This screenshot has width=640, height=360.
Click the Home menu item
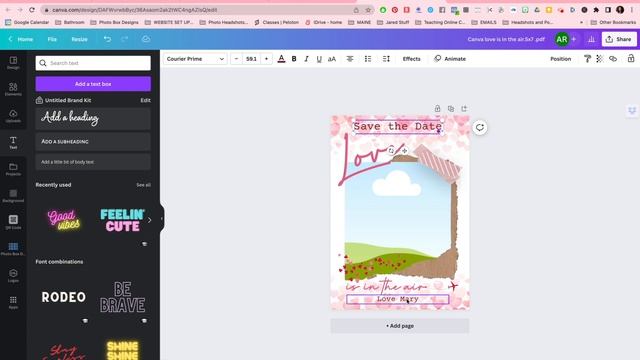pyautogui.click(x=21, y=39)
